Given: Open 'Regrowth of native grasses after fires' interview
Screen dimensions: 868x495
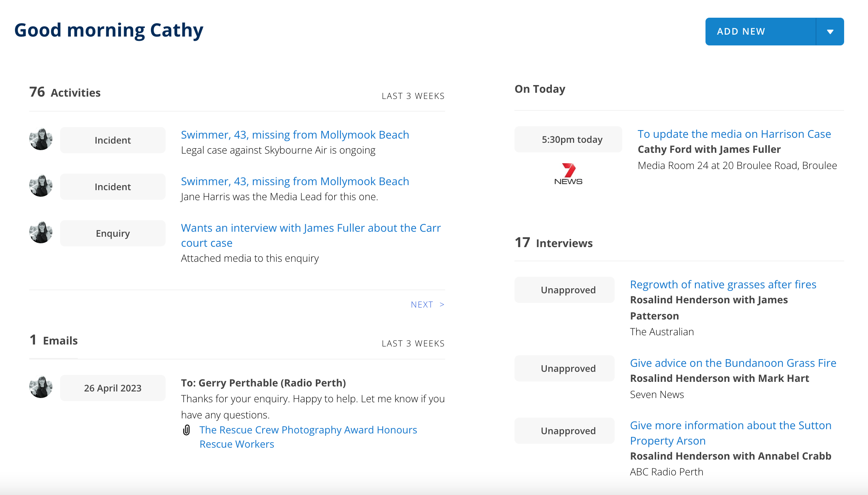Looking at the screenshot, I should pyautogui.click(x=723, y=284).
